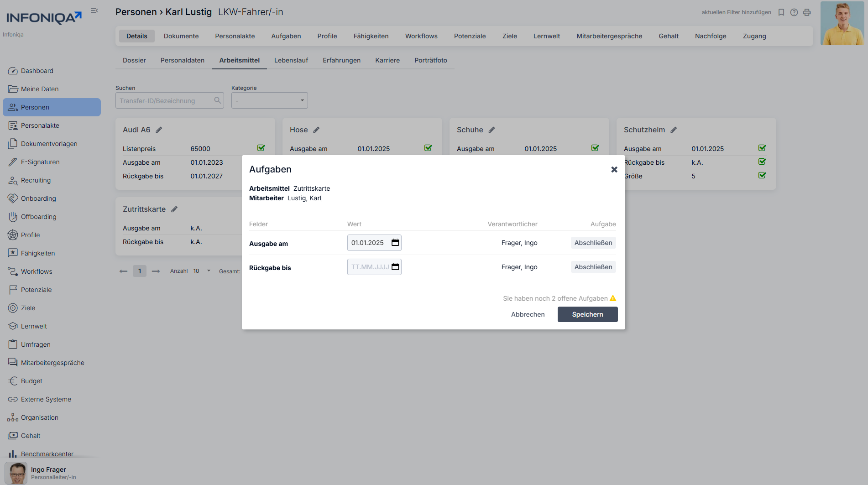Click aktuellen Filter hinzufügen link
The image size is (868, 485).
[737, 12]
